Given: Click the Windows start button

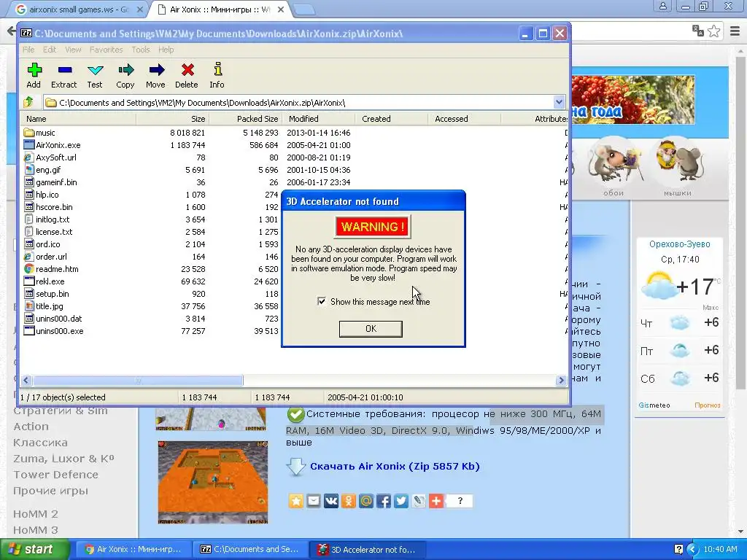Looking at the screenshot, I should (35, 549).
